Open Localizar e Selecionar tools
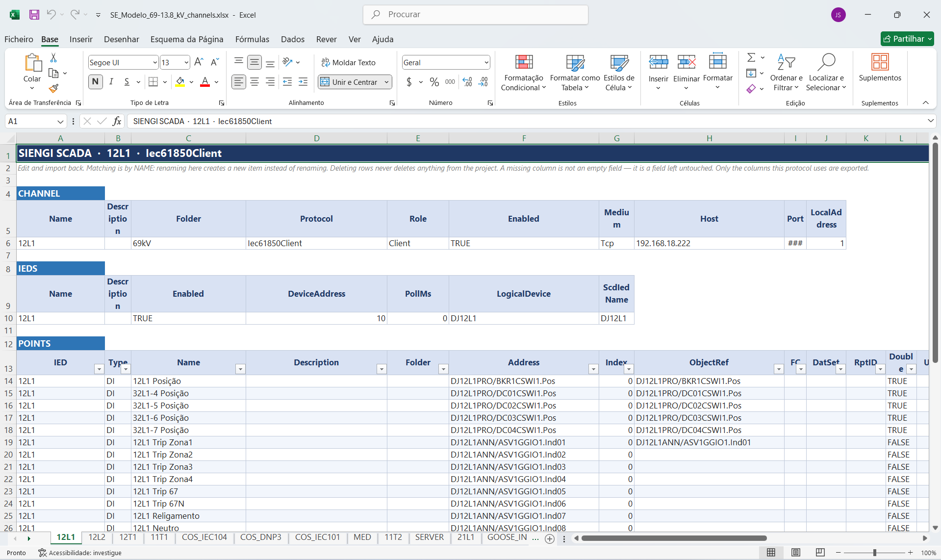 [x=826, y=73]
